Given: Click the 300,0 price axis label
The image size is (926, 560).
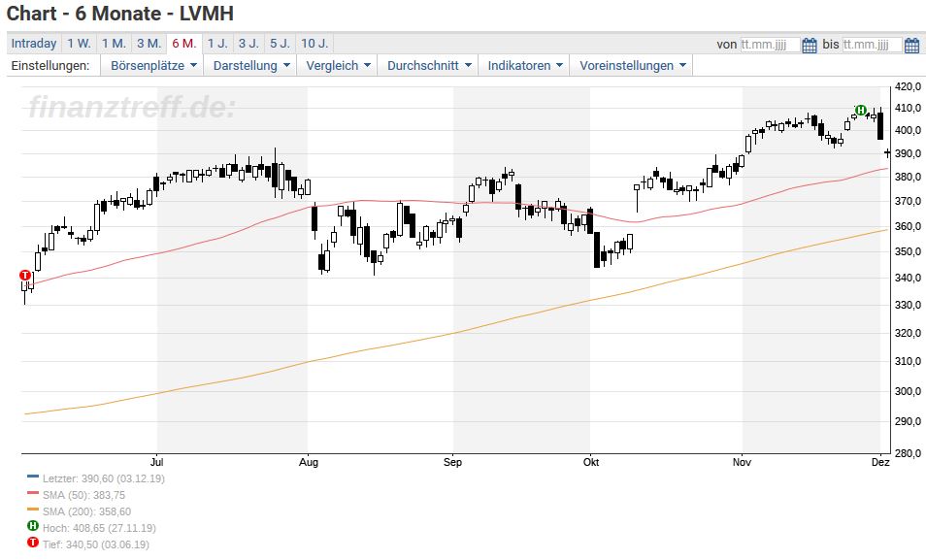Looking at the screenshot, I should pos(909,391).
